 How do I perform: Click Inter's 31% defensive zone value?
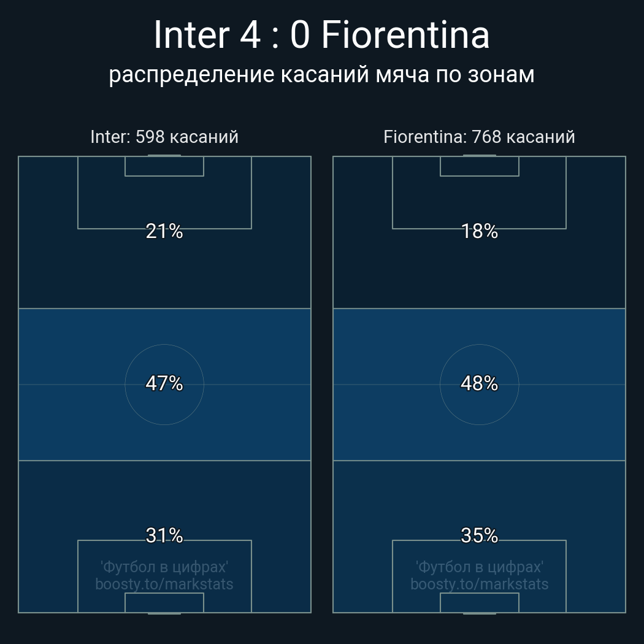pos(164,535)
